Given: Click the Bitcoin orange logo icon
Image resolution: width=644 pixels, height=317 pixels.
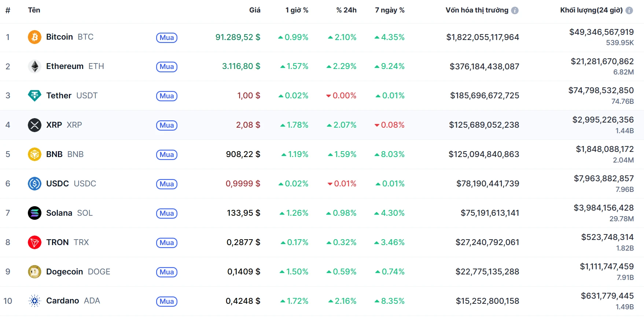Looking at the screenshot, I should point(34,37).
